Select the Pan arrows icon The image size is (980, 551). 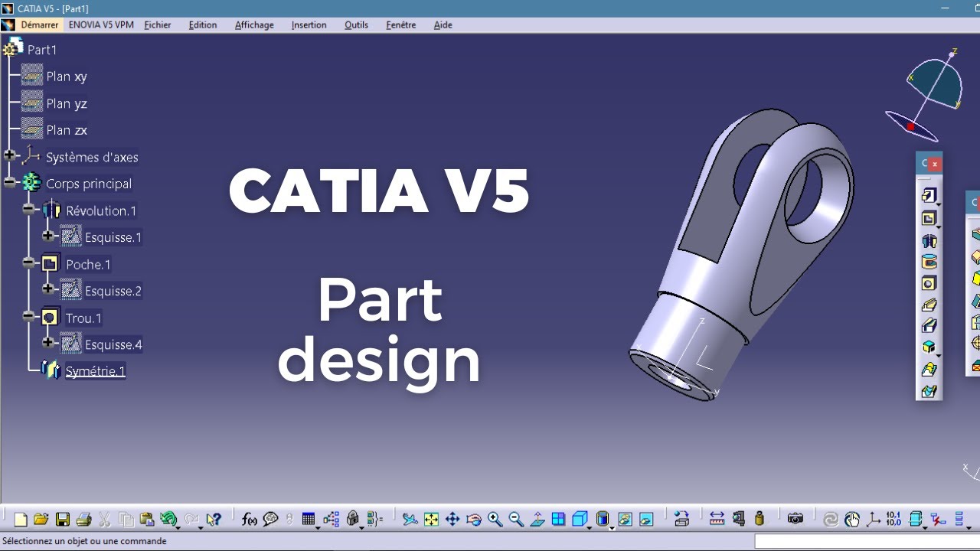pyautogui.click(x=452, y=520)
